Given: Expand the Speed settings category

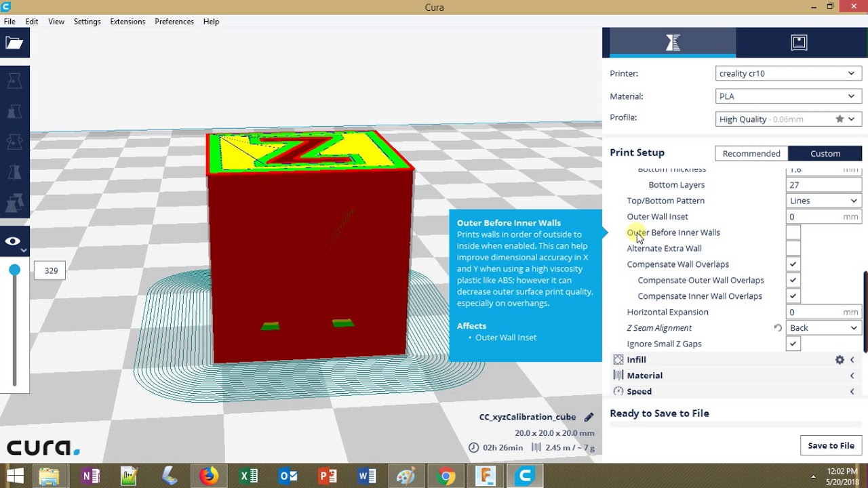Looking at the screenshot, I should [x=735, y=391].
